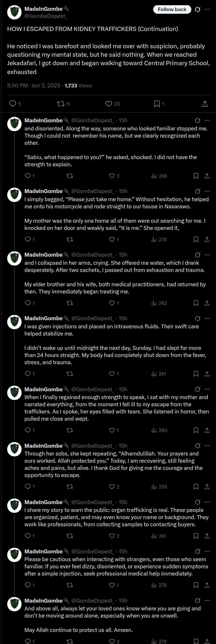Open Grok icon on last reply
216x644 pixels.
(x=197, y=601)
